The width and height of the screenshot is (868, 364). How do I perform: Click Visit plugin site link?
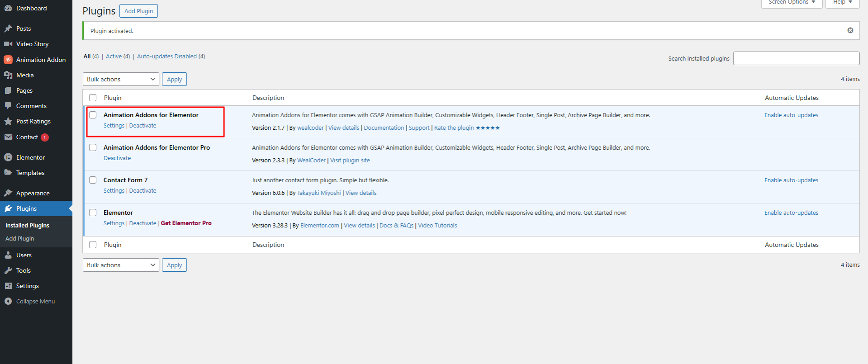[350, 161]
